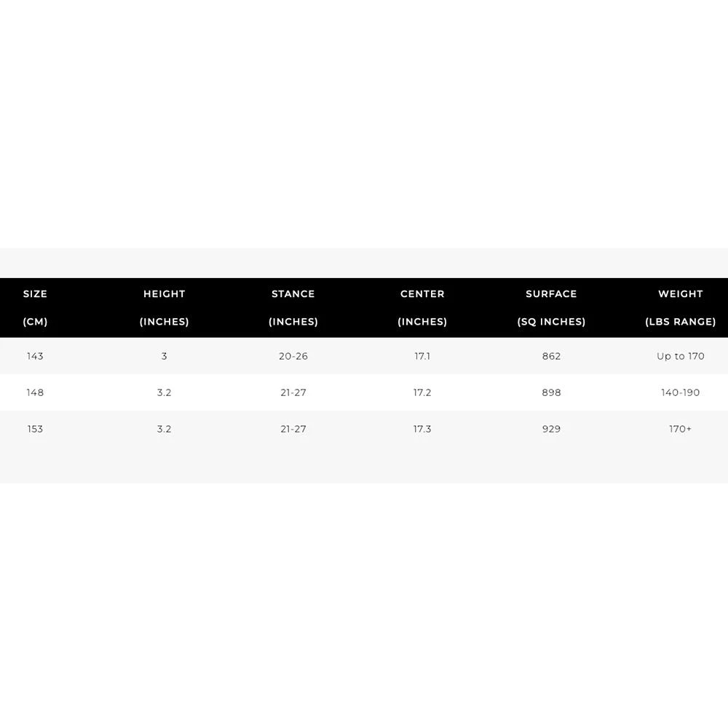
Task: Click the SIZE (CM) column header
Action: pyautogui.click(x=35, y=307)
